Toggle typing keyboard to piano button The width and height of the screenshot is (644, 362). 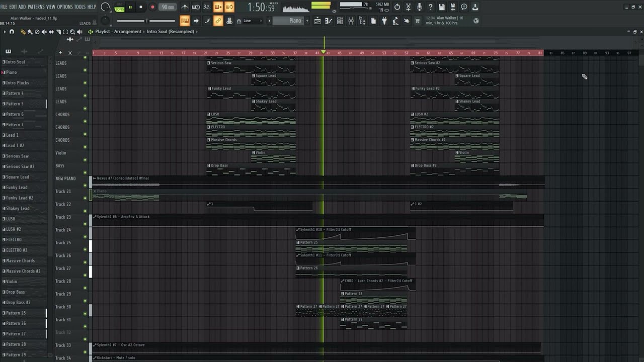pos(185,21)
